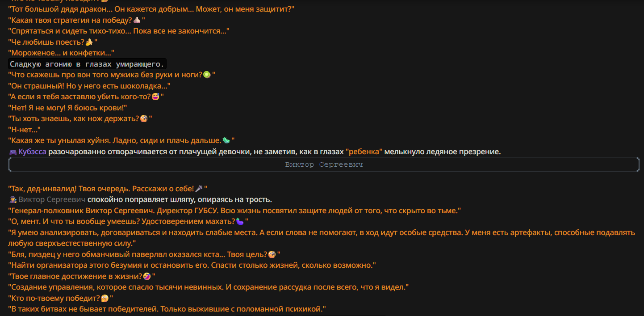
Task: Click the gray name Виктор Сергеевич in narration
Action: point(52,199)
